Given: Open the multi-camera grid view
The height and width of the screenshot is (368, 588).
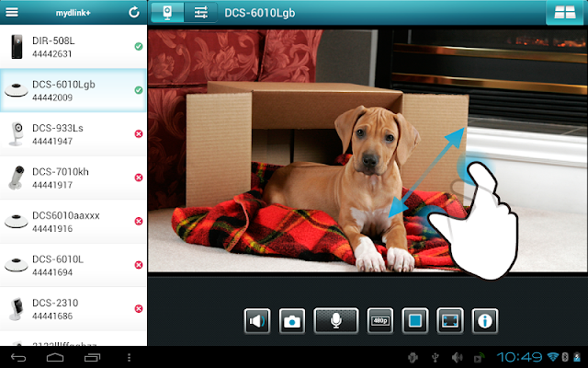Looking at the screenshot, I should [565, 12].
